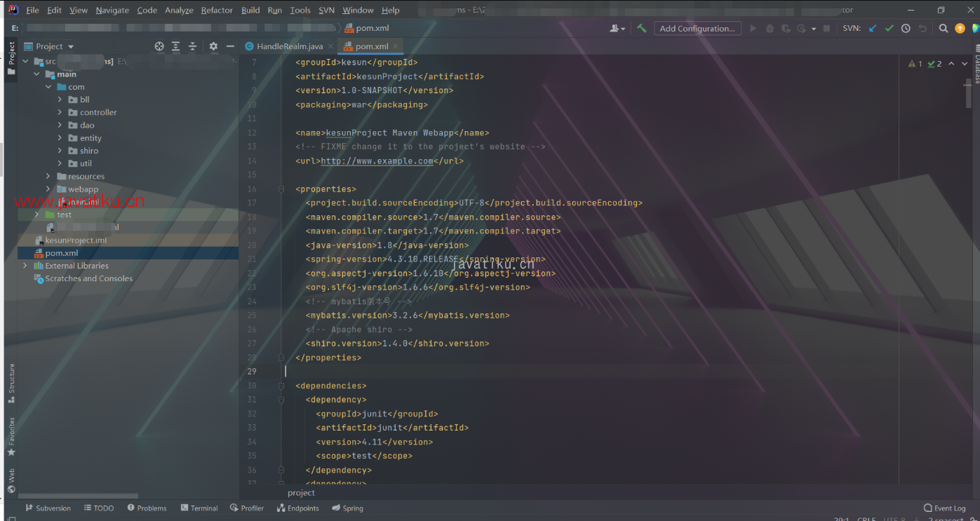Collapse the src root folder

(x=26, y=61)
